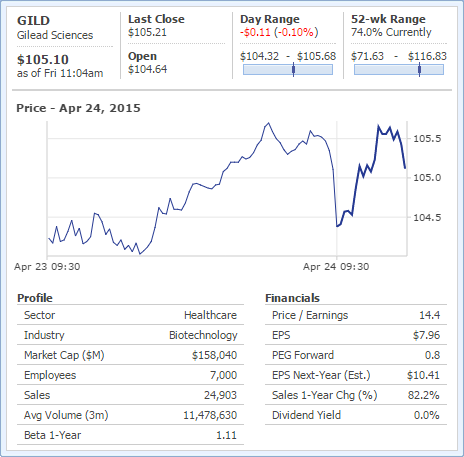Screen dimensions: 464x457
Task: Click the Open heading
Action: click(142, 56)
